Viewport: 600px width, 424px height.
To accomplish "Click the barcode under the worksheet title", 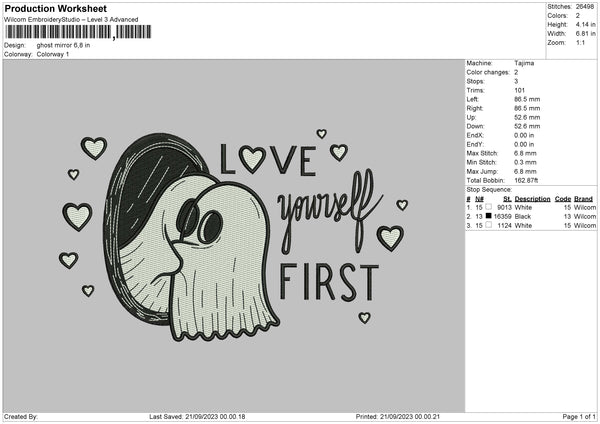I will 78,32.
